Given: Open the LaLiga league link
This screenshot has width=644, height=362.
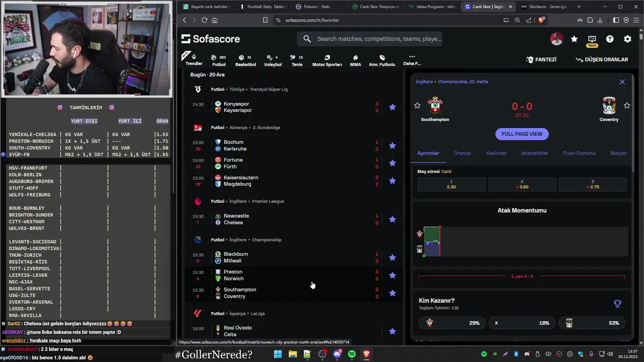Looking at the screenshot, I should [x=258, y=314].
